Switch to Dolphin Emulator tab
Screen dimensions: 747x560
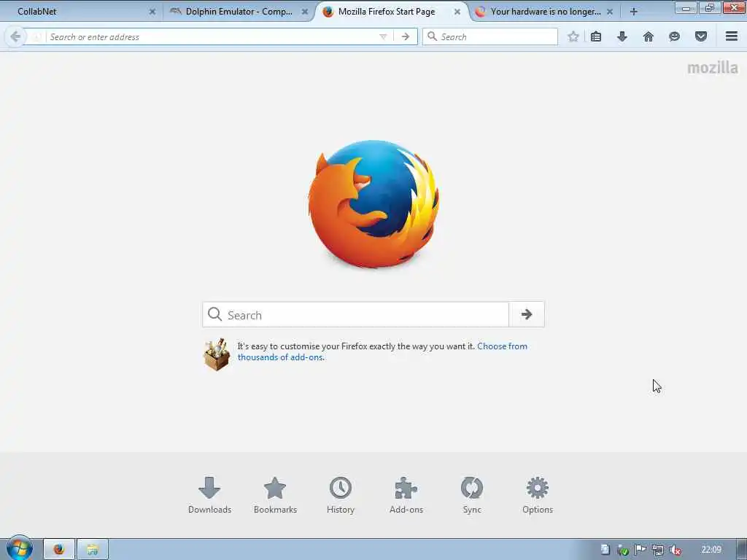[239, 12]
